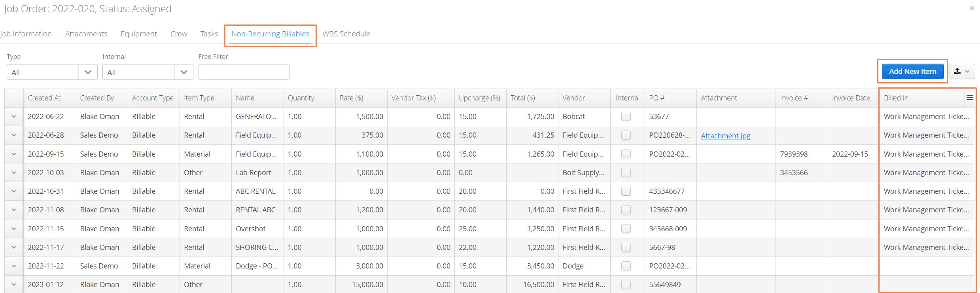
Task: Tick Internal checkbox for Bobcat row
Action: click(x=626, y=117)
